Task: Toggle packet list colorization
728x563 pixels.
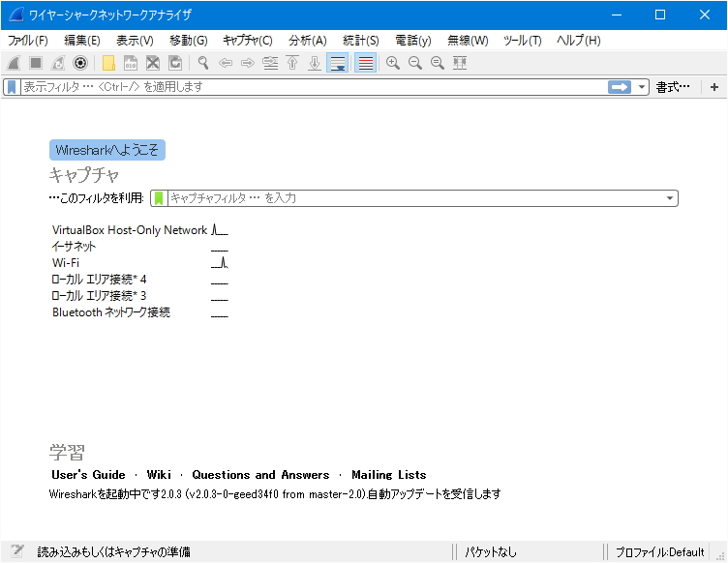Action: pyautogui.click(x=365, y=63)
